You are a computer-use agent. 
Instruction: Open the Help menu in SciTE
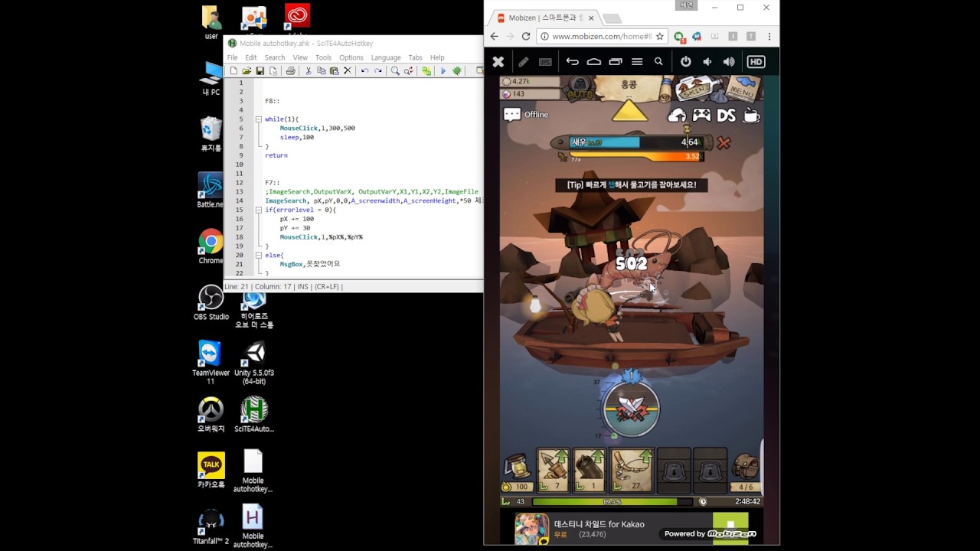pos(437,57)
